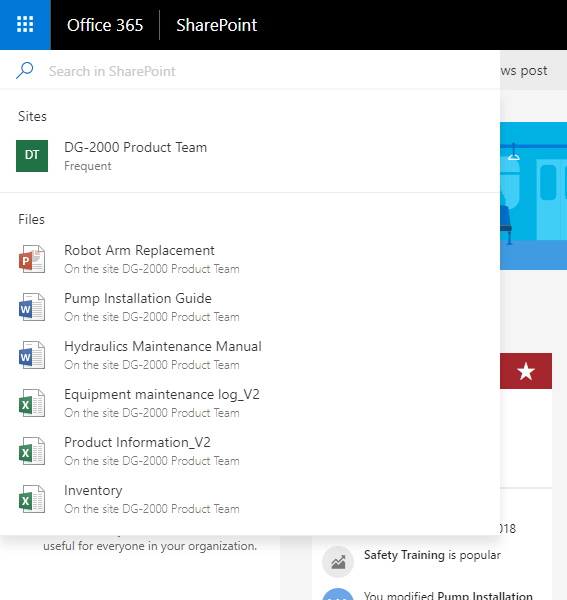567x600 pixels.
Task: Go to Office 365 home link
Action: coord(105,25)
